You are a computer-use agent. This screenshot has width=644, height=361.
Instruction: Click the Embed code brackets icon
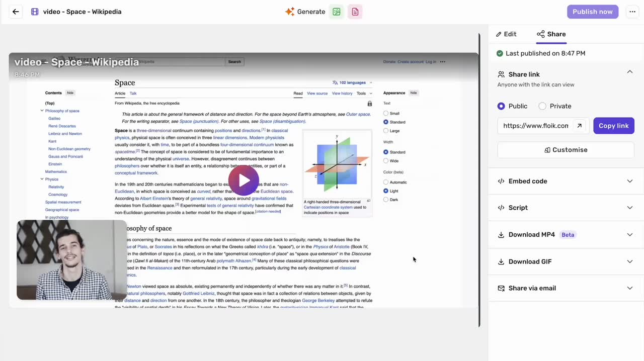[501, 181]
